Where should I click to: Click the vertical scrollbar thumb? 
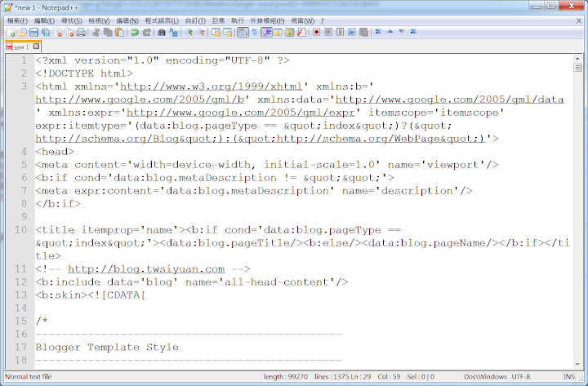577,68
